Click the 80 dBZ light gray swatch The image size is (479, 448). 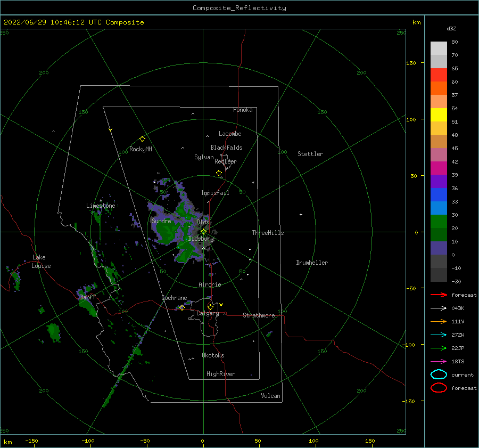[x=439, y=48]
